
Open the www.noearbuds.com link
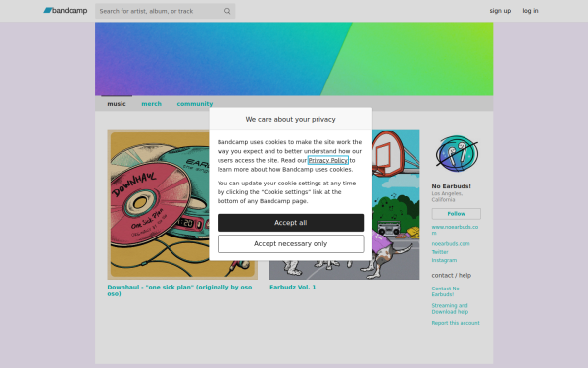(455, 230)
